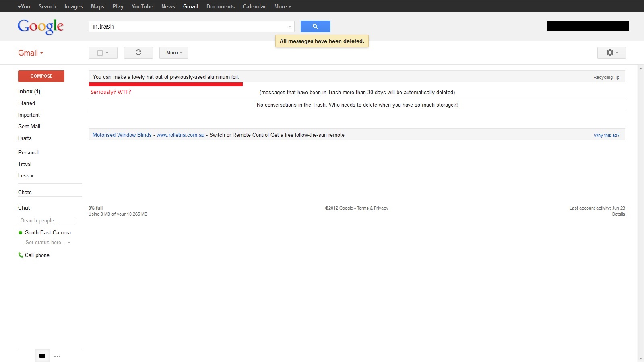Visit www.rolletna.com.au ad link
This screenshot has height=362, width=644.
point(180,135)
